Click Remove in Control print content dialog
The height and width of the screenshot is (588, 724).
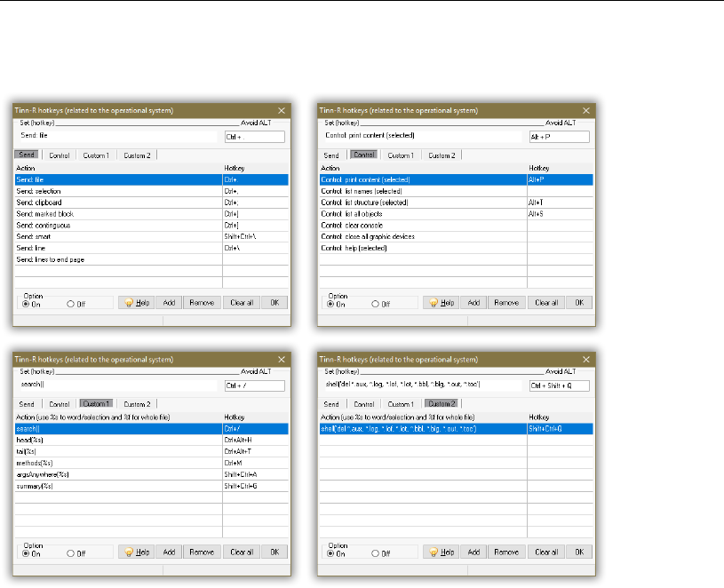click(x=506, y=303)
